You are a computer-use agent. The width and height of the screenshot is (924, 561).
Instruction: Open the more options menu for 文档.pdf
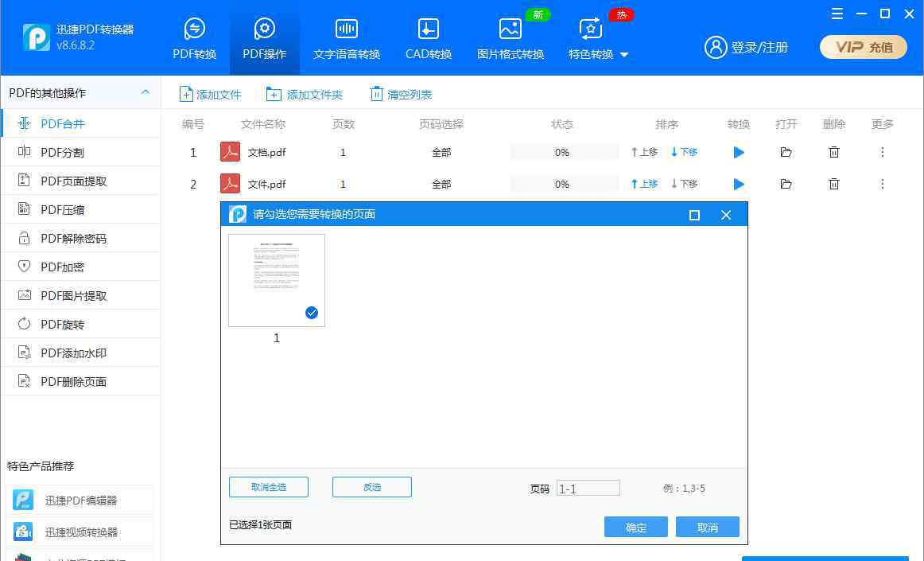coord(882,152)
